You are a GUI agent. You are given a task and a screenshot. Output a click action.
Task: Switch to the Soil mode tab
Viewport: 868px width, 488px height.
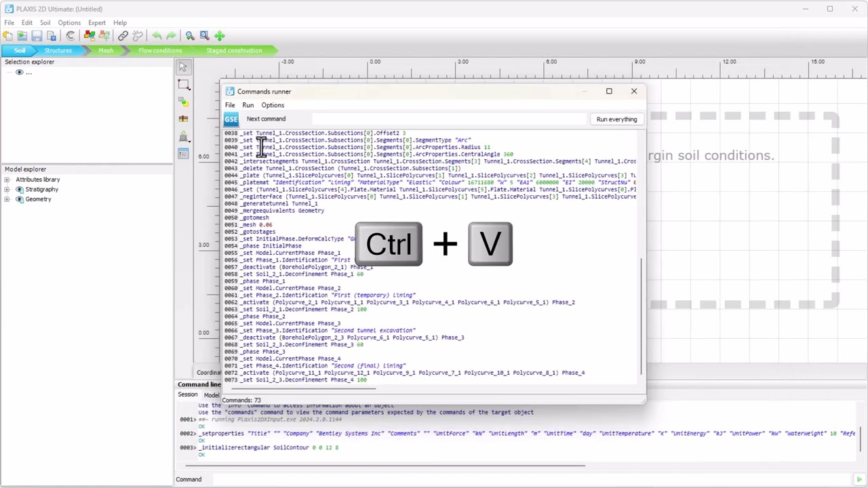pos(20,50)
